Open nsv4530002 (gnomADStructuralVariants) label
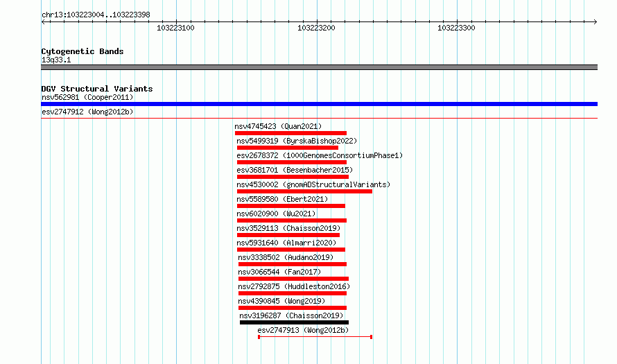The width and height of the screenshot is (617, 364). point(313,184)
